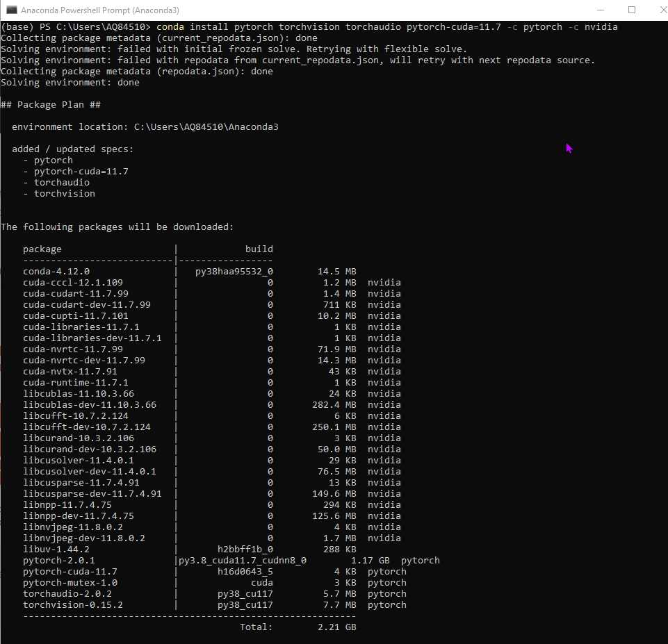Click the libcublas-dev-11.10.3.66 package name
The height and width of the screenshot is (644, 668).
click(x=90, y=404)
